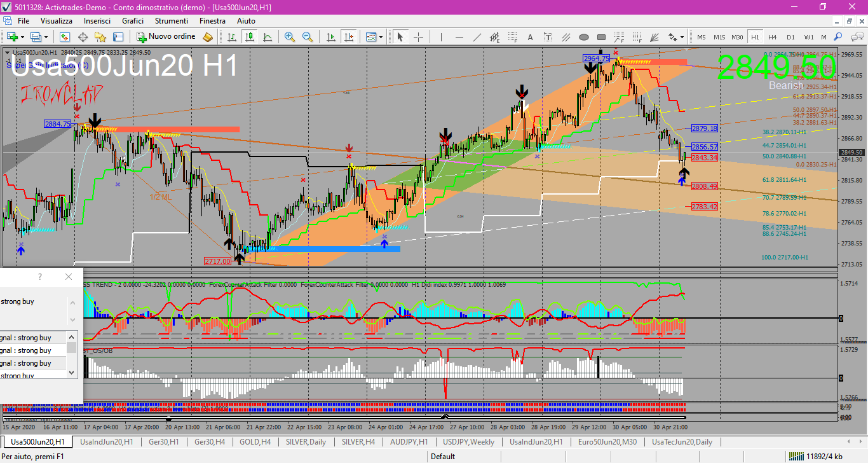Zoom out of the chart
The height and width of the screenshot is (463, 868).
308,37
